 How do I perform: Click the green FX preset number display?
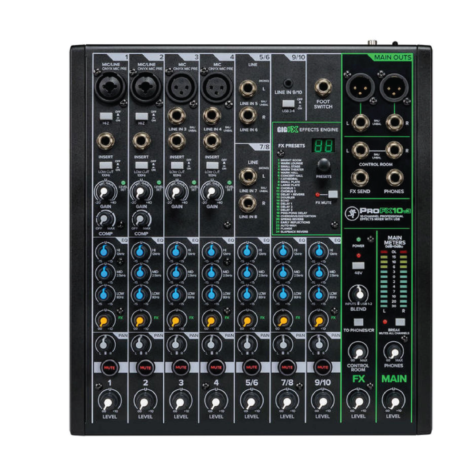pos(323,146)
